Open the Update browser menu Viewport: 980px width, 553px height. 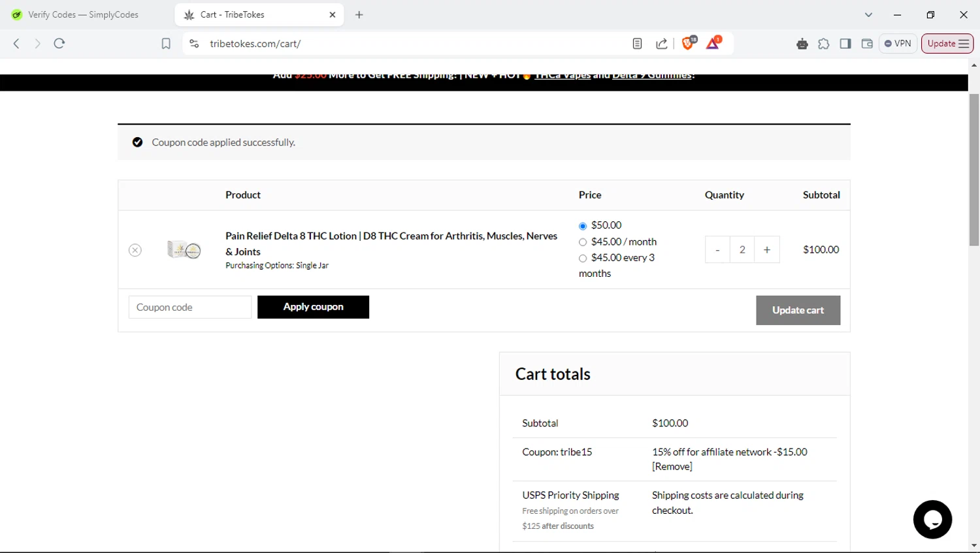click(x=947, y=44)
